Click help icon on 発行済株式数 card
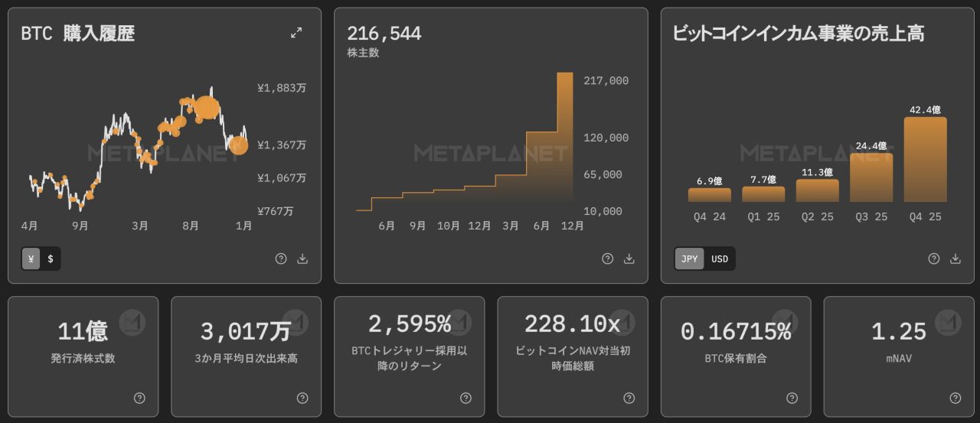980x423 pixels. pyautogui.click(x=139, y=398)
